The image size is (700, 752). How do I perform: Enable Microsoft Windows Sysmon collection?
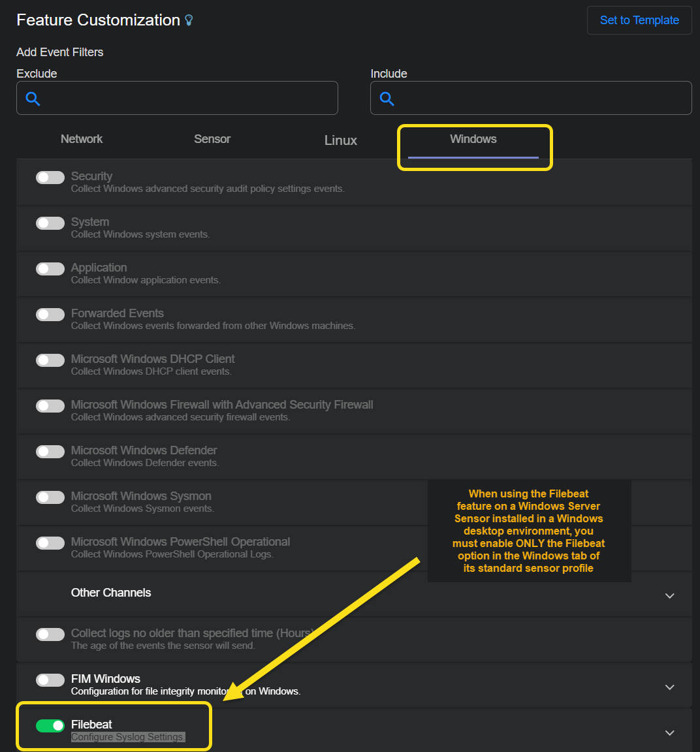point(50,497)
